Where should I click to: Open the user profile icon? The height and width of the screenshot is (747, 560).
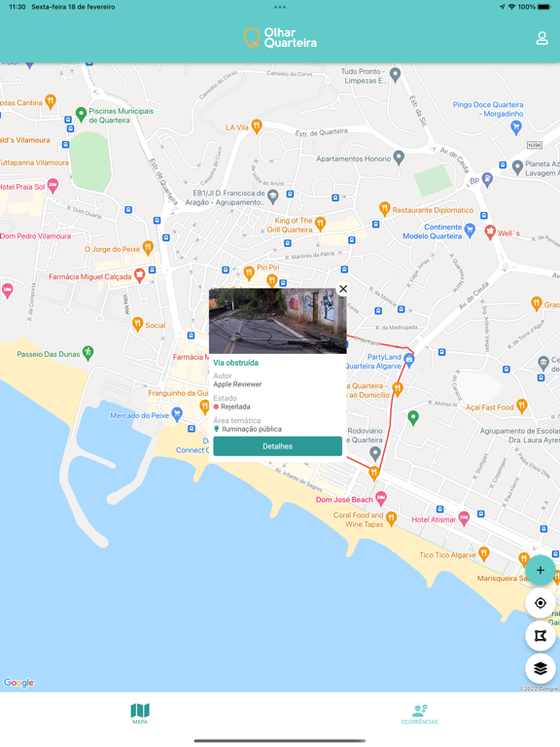[542, 39]
